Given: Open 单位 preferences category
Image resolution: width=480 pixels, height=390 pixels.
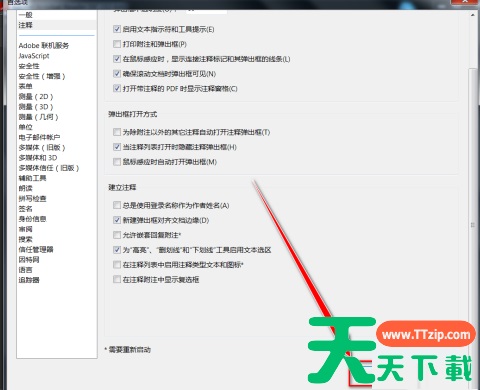Looking at the screenshot, I should (x=26, y=127).
